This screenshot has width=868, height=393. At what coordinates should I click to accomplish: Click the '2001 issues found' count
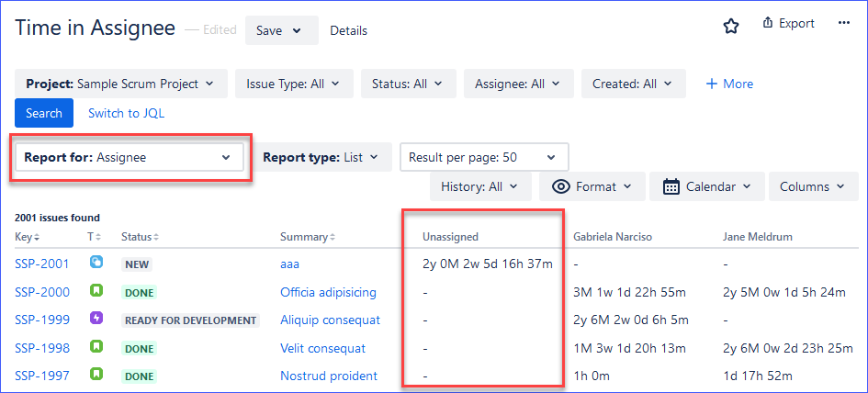point(57,219)
